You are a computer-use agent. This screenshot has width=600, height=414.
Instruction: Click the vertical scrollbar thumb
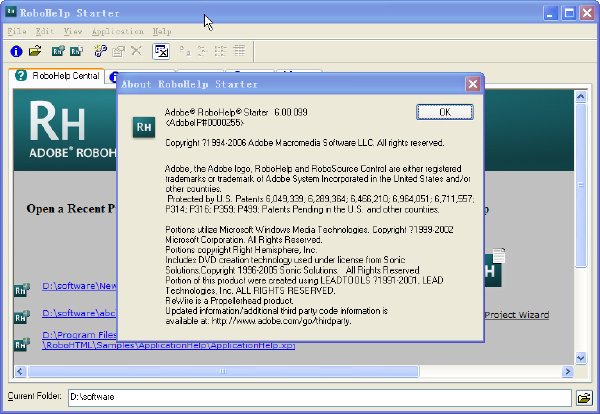(580, 185)
